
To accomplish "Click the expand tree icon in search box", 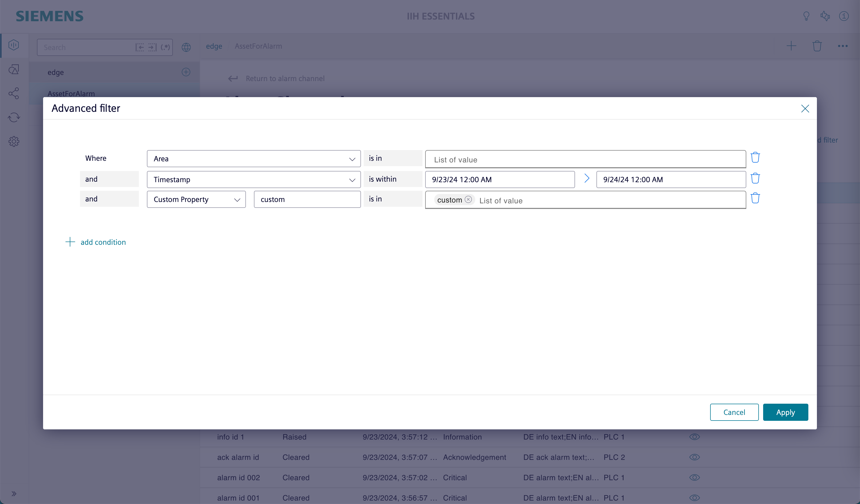I will [152, 47].
